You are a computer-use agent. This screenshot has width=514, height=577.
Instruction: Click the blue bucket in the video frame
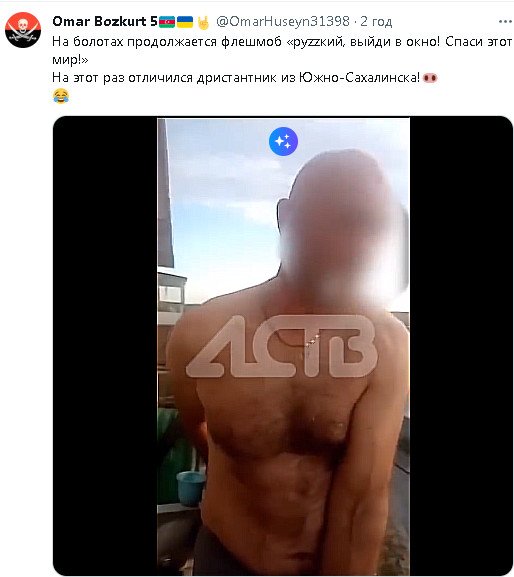click(190, 488)
